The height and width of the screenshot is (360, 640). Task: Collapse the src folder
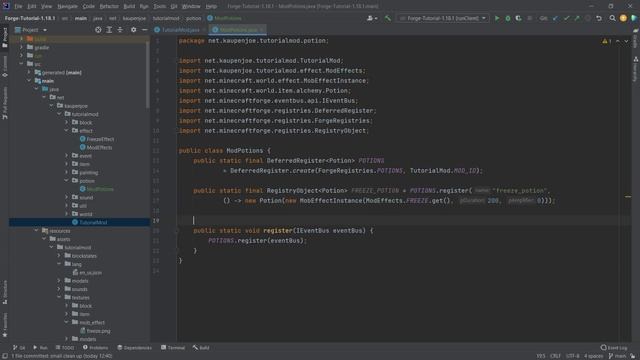[22, 64]
